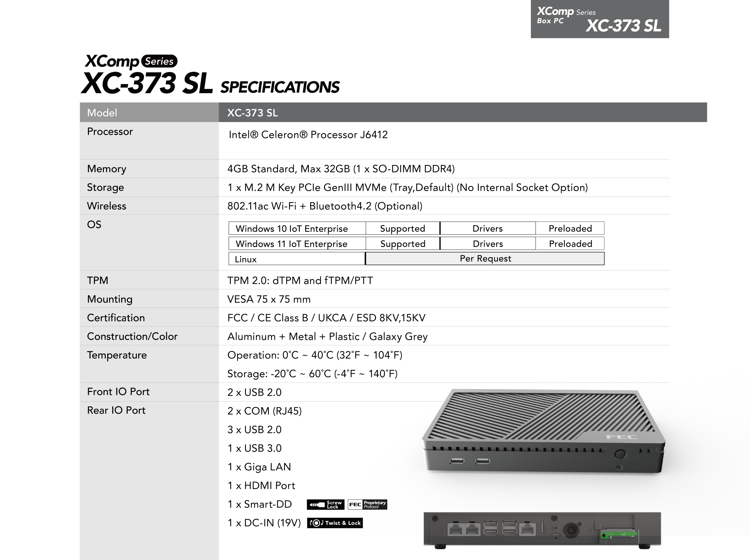The width and height of the screenshot is (750, 560).
Task: Click the Front IO Port row label
Action: [118, 392]
